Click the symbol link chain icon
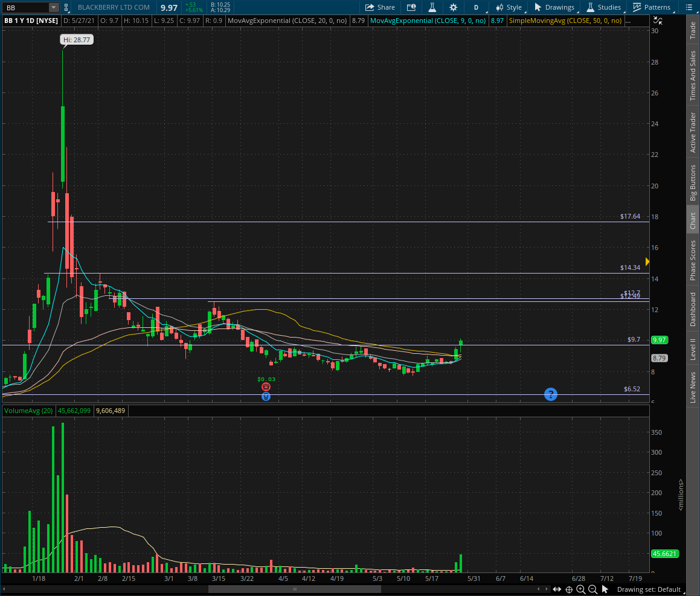 coord(66,7)
